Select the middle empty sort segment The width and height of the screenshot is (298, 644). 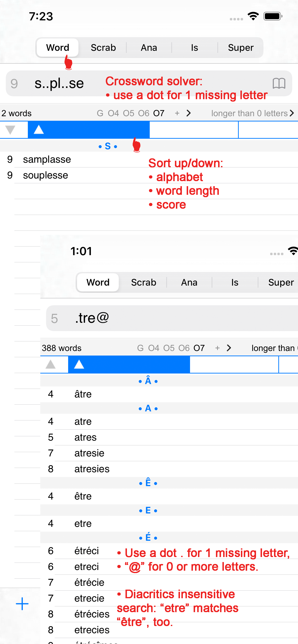point(194,130)
